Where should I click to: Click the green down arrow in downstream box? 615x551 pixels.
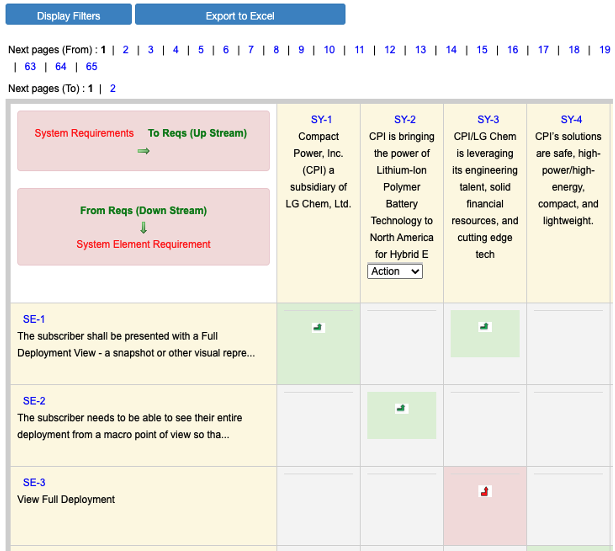(144, 228)
